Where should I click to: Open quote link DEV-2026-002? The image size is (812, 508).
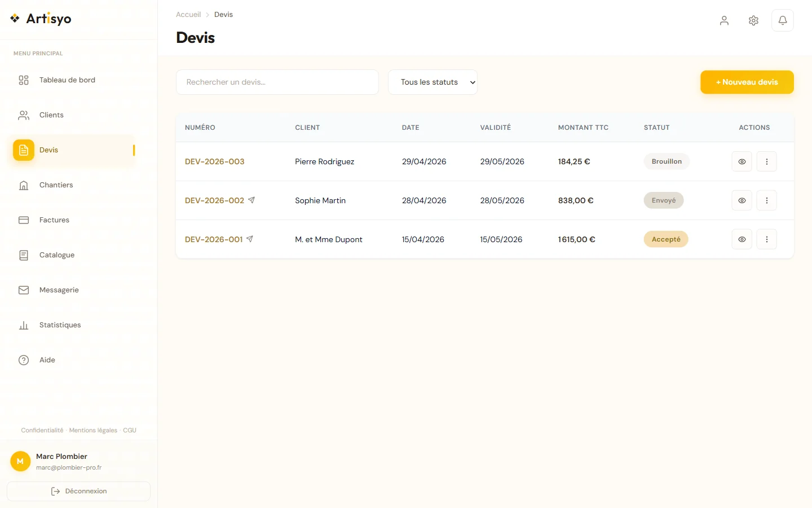click(215, 200)
